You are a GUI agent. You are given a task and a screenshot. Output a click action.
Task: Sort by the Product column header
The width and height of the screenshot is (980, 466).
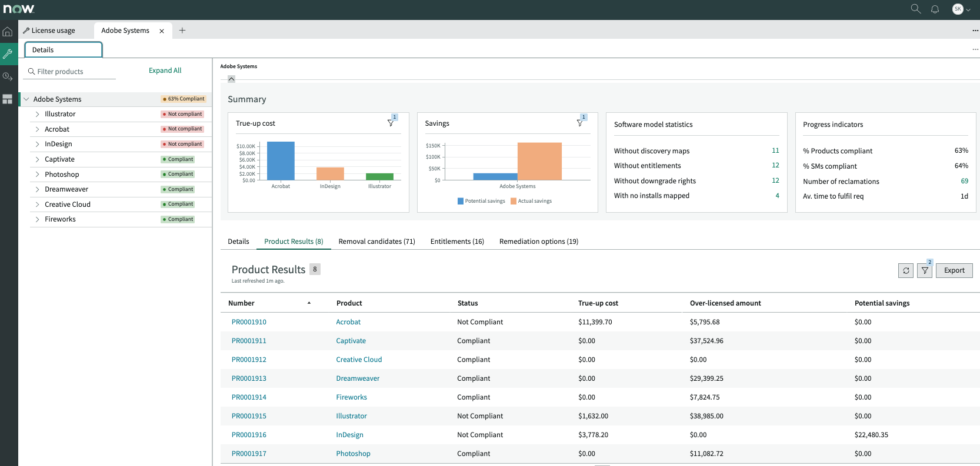coord(349,303)
